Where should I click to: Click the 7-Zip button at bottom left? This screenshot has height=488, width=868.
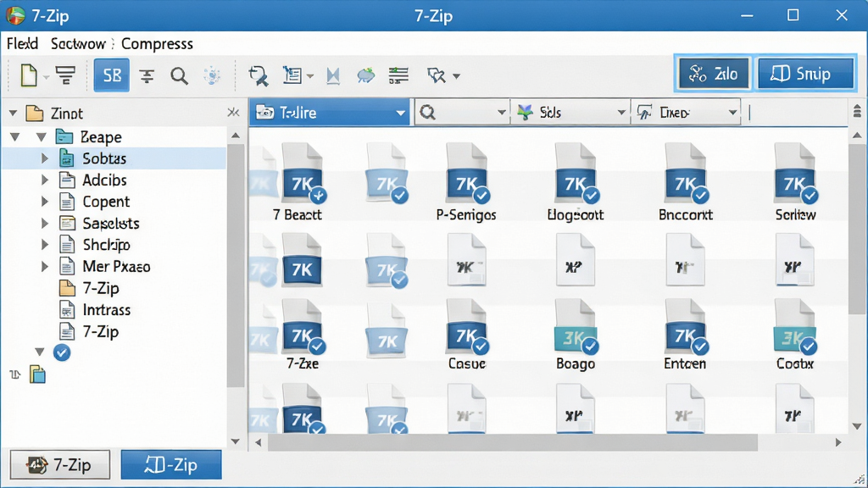[x=60, y=465]
